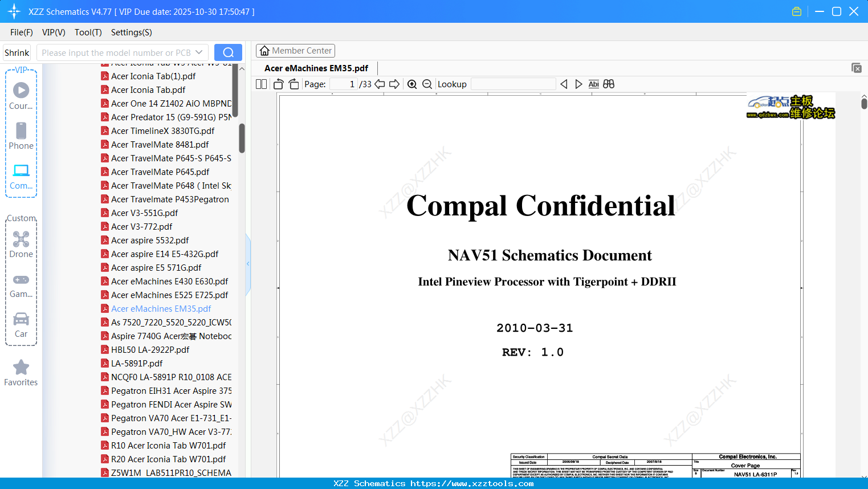Toggle the Abi text match option
The width and height of the screenshot is (868, 489).
594,84
